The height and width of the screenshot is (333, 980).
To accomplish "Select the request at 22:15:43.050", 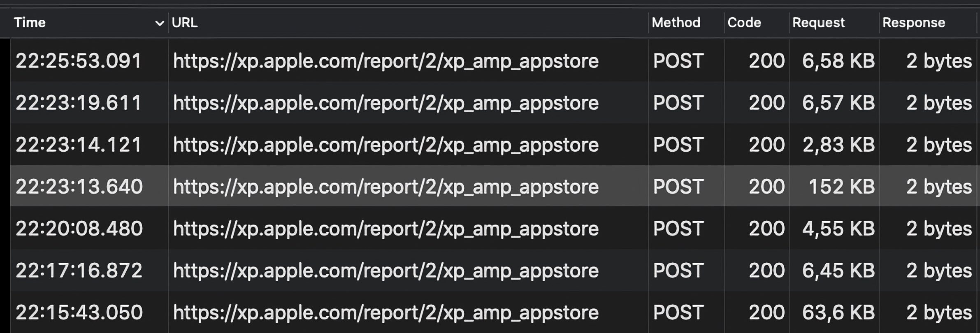I will tap(79, 312).
